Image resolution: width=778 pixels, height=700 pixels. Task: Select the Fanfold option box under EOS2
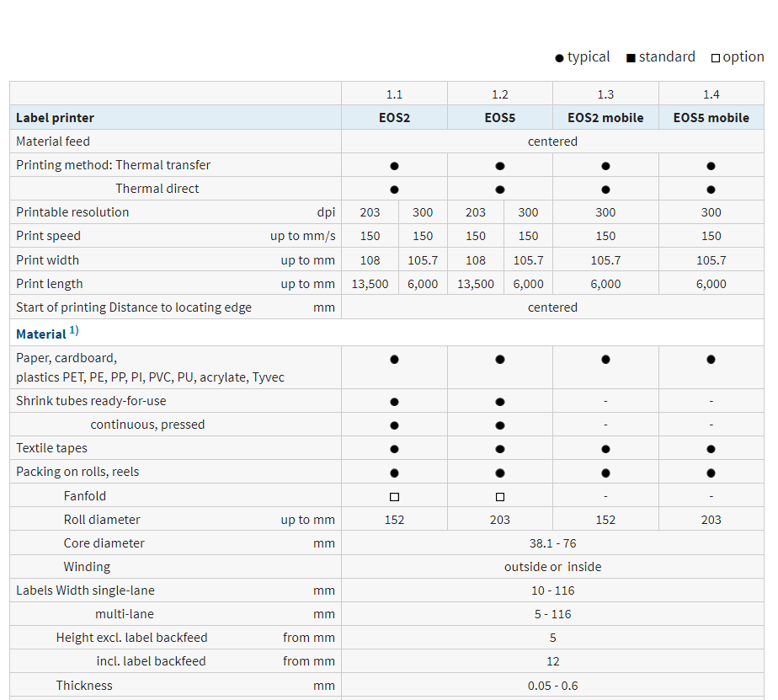(x=394, y=496)
